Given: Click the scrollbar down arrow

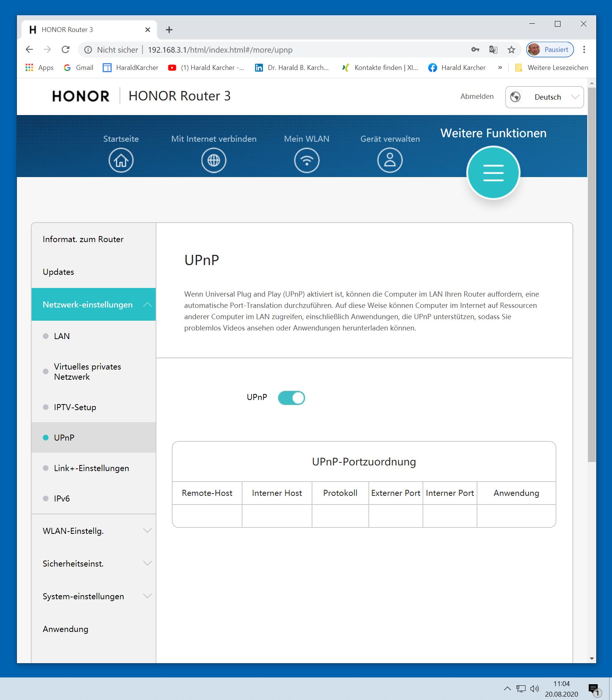Looking at the screenshot, I should 592,658.
